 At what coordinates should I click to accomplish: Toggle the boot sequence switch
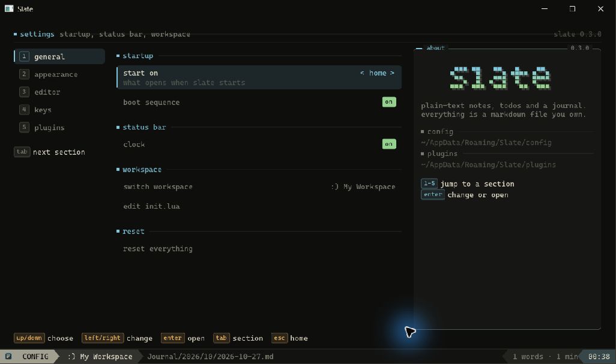click(x=389, y=102)
